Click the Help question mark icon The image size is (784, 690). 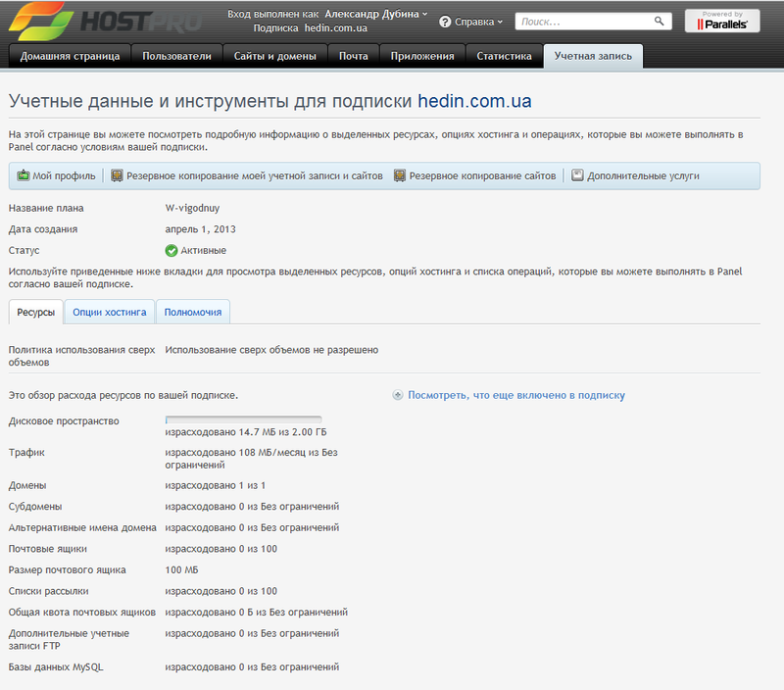tap(445, 22)
